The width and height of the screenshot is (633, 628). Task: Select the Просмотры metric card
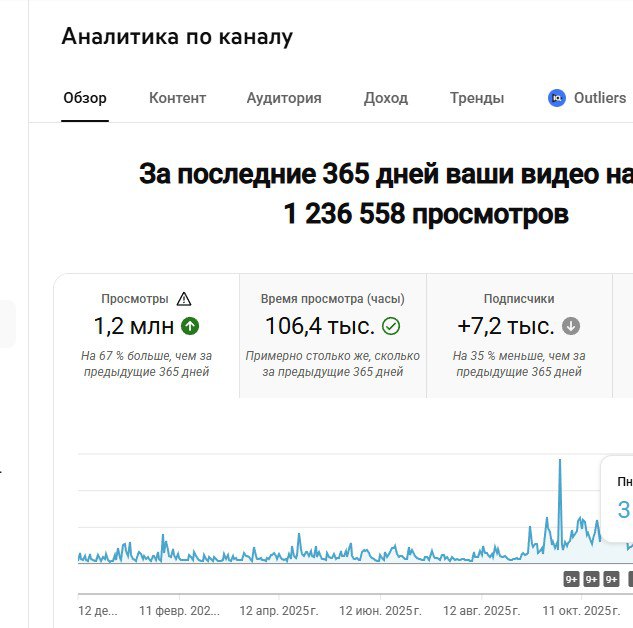(146, 336)
